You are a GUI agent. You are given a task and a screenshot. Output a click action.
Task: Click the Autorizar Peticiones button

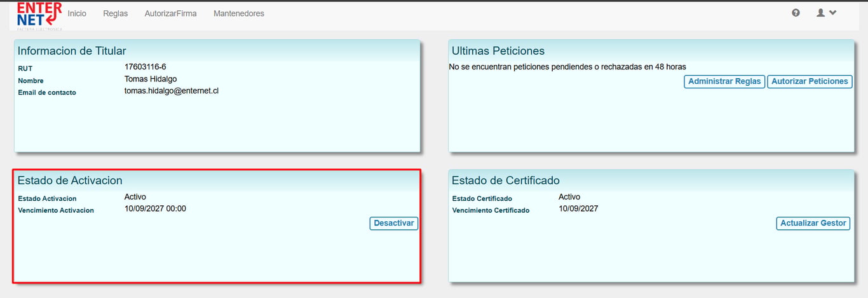tap(810, 81)
